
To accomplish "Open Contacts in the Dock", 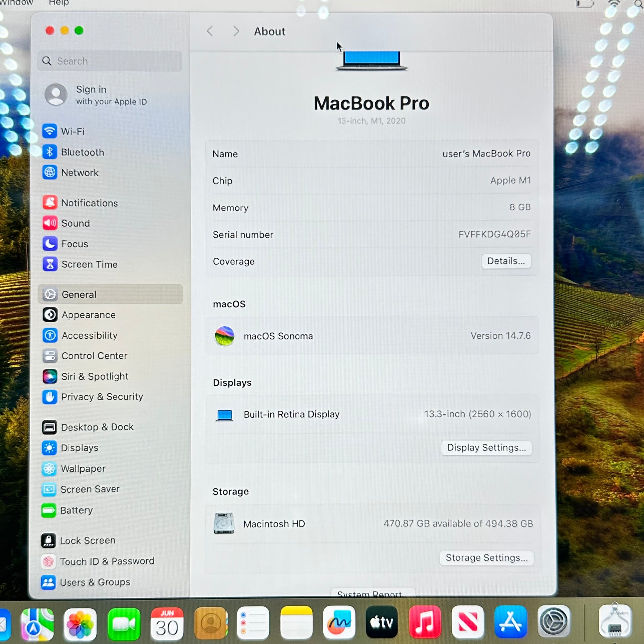I will tap(211, 623).
